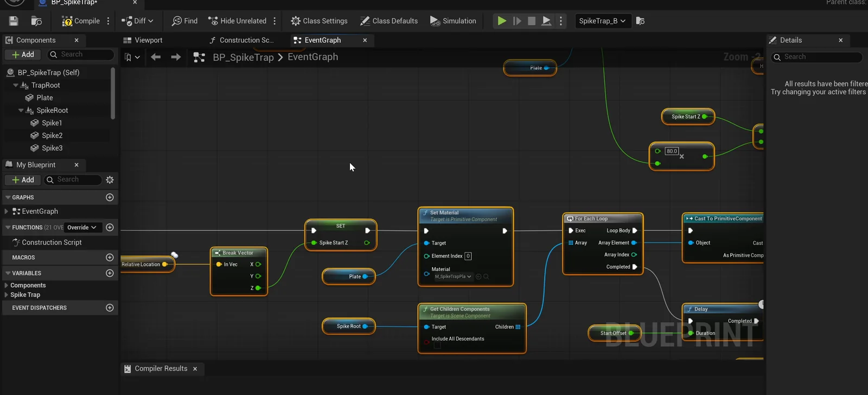868x395 pixels.
Task: Click the Element Index value field
Action: [468, 256]
